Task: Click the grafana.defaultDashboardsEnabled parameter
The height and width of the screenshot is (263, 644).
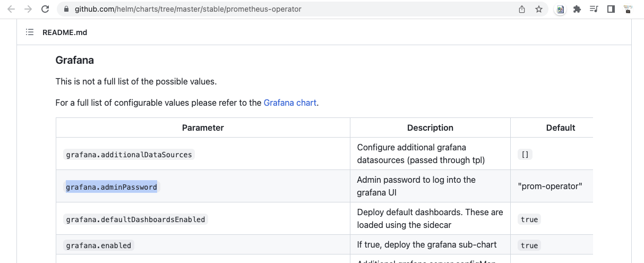Action: [x=135, y=219]
